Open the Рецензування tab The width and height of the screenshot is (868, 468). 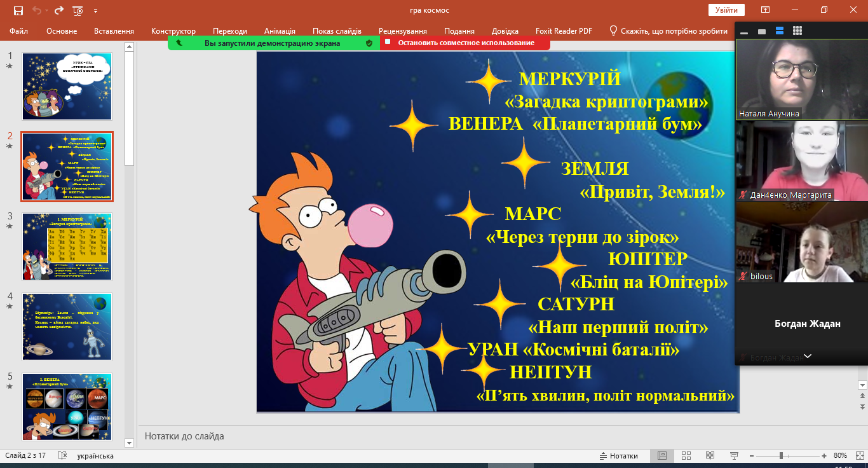(x=403, y=31)
